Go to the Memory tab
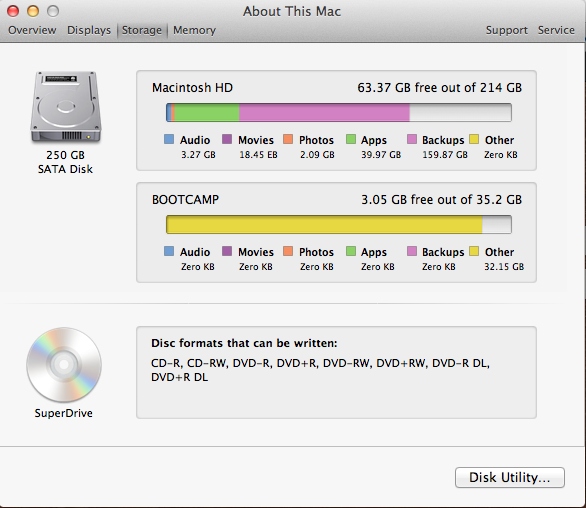The width and height of the screenshot is (586, 508). (x=194, y=30)
